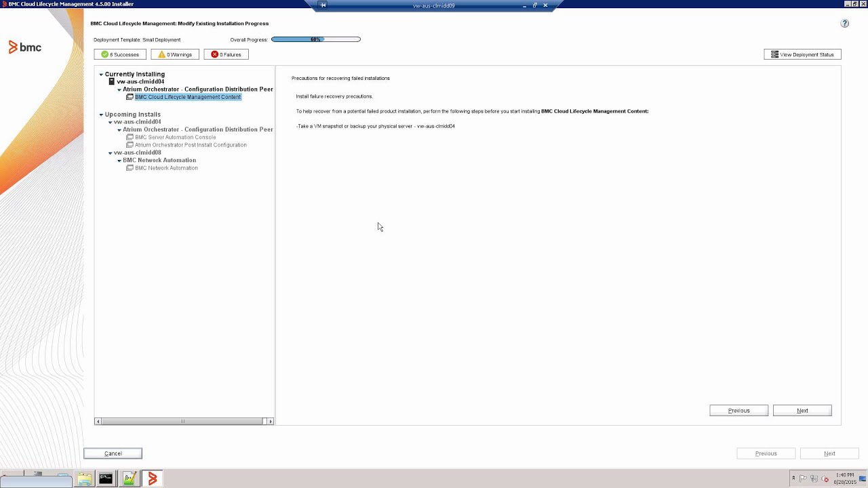
Task: Collapse the bold BMC Network Automation node
Action: click(x=119, y=161)
